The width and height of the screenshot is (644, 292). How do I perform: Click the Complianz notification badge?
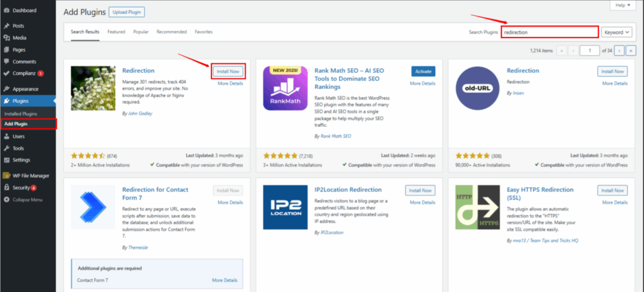click(x=41, y=74)
